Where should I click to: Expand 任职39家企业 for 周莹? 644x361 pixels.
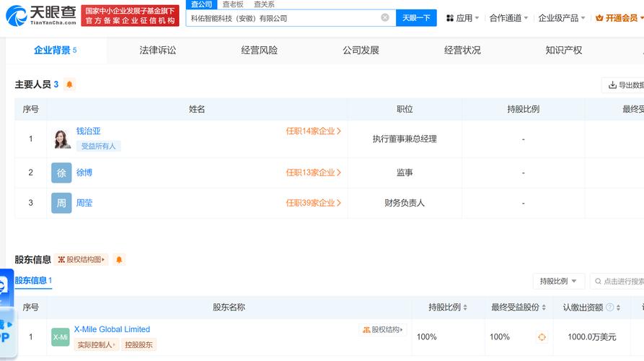[x=314, y=203]
